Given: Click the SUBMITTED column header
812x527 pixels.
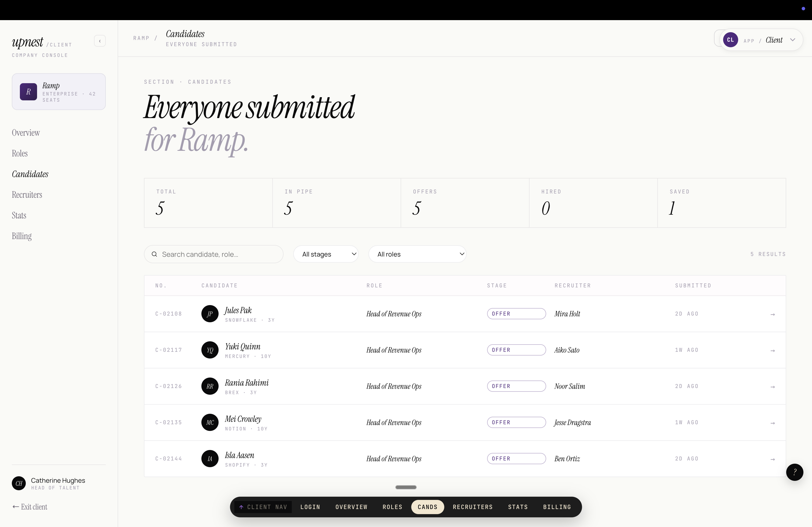Looking at the screenshot, I should point(693,286).
